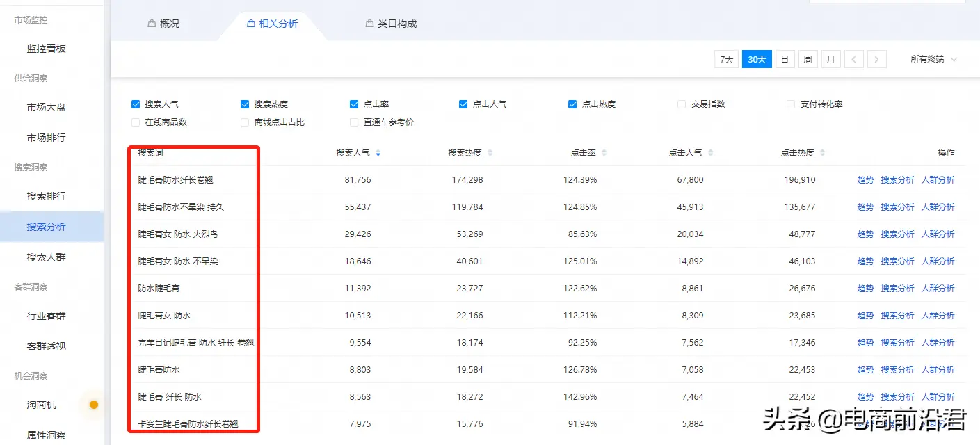
Task: Click search term 卡姿兰睫毛膏防水纤长卷翘
Action: coord(188,424)
